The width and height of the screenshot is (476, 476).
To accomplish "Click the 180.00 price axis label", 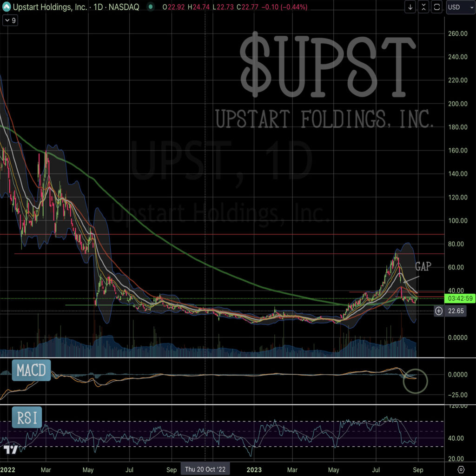I will click(458, 127).
